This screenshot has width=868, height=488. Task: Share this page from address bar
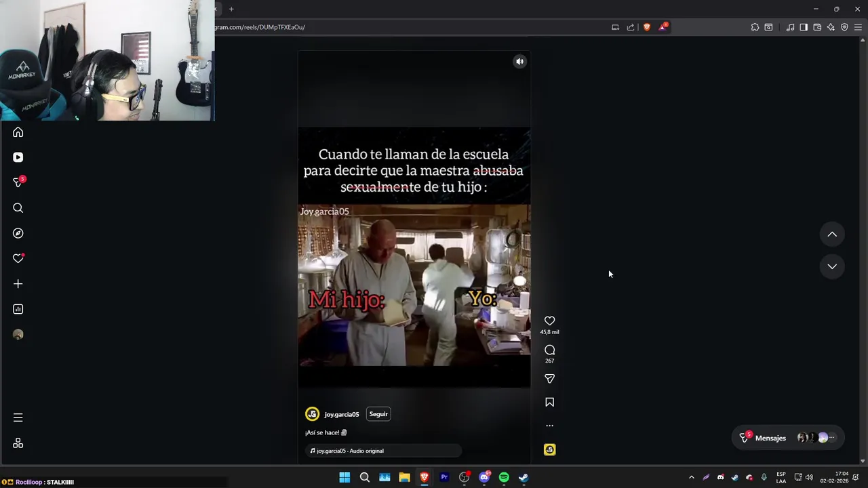(631, 27)
